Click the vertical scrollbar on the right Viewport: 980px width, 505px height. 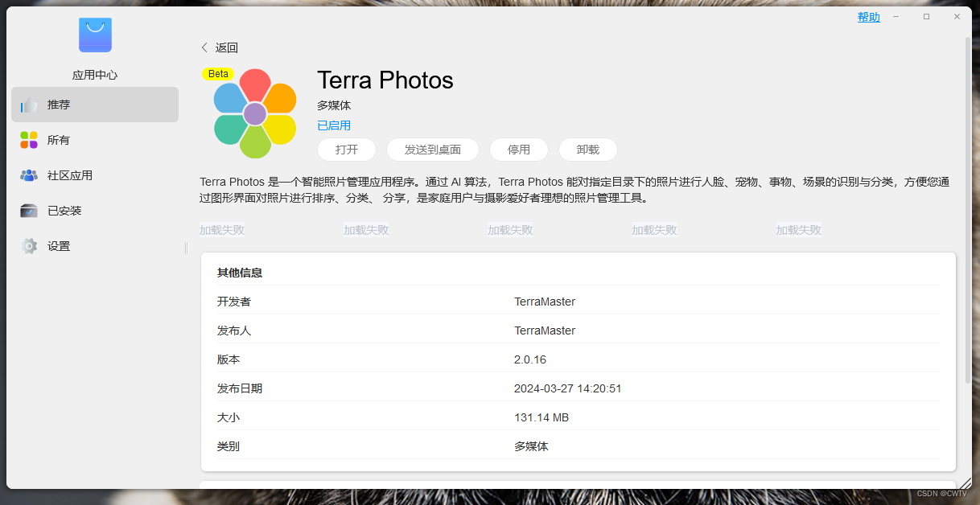click(967, 209)
